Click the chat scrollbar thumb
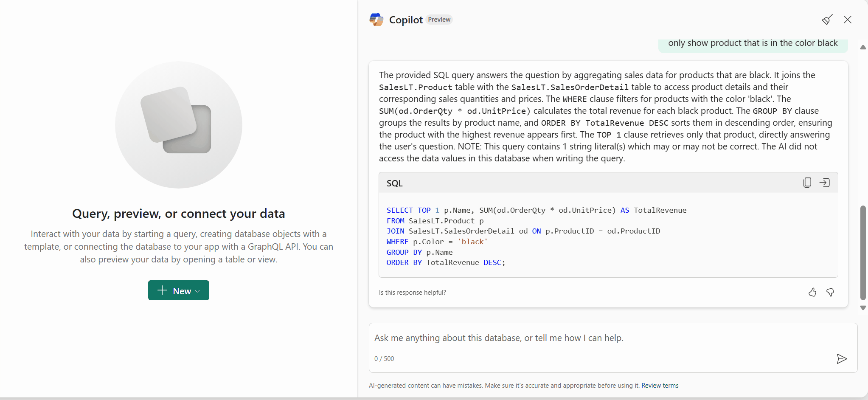The width and height of the screenshot is (868, 400). [863, 253]
